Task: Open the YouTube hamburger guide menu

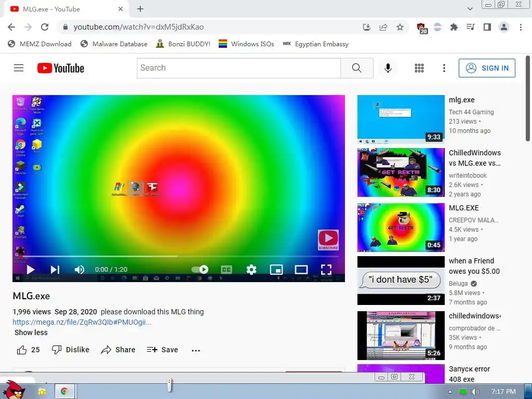Action: [x=19, y=68]
